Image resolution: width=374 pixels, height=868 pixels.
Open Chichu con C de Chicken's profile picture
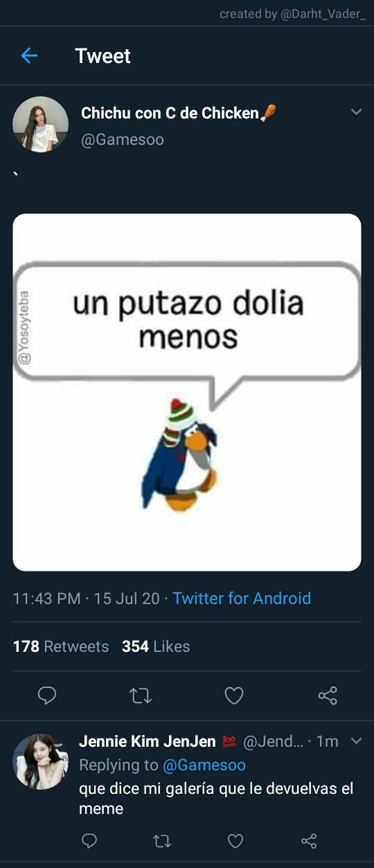click(40, 124)
